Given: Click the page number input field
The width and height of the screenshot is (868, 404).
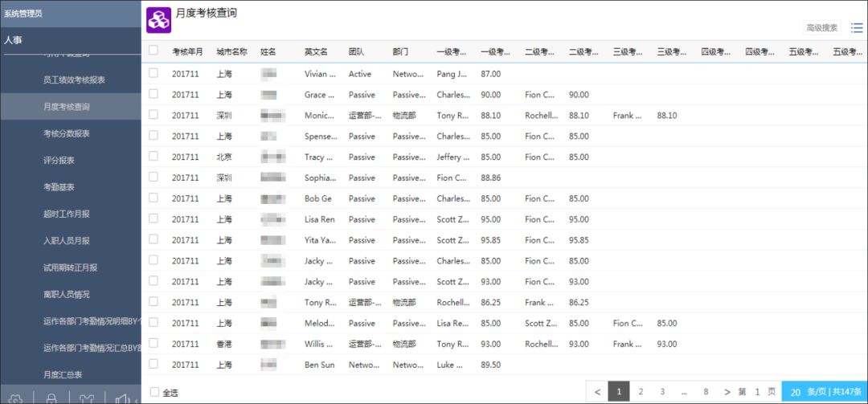Looking at the screenshot, I should (x=757, y=392).
